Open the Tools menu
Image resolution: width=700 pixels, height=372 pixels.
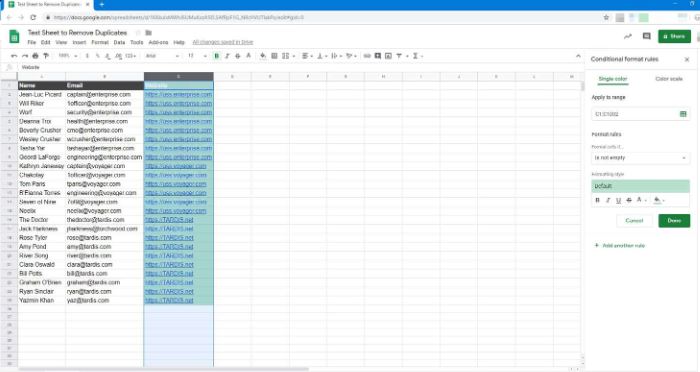coord(137,42)
